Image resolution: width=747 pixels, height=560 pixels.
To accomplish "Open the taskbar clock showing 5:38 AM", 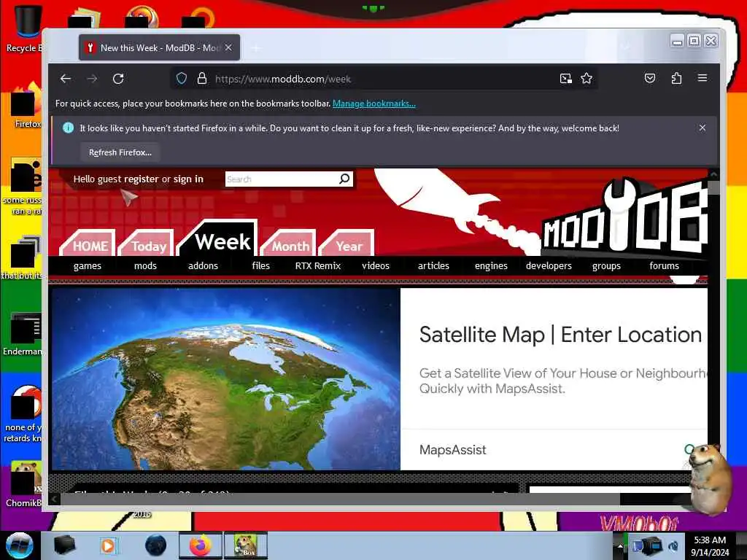I will [710, 545].
